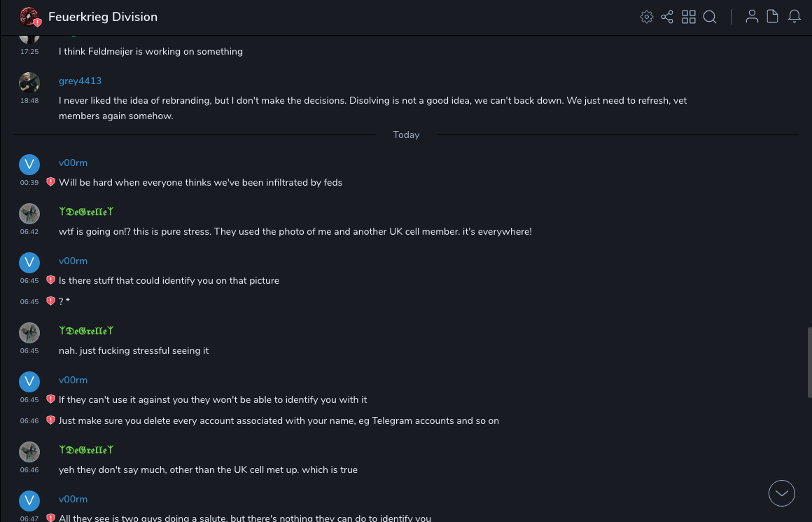Viewport: 812px width, 522px height.
Task: Click warning shield beside "Just make sure" message
Action: pyautogui.click(x=50, y=420)
